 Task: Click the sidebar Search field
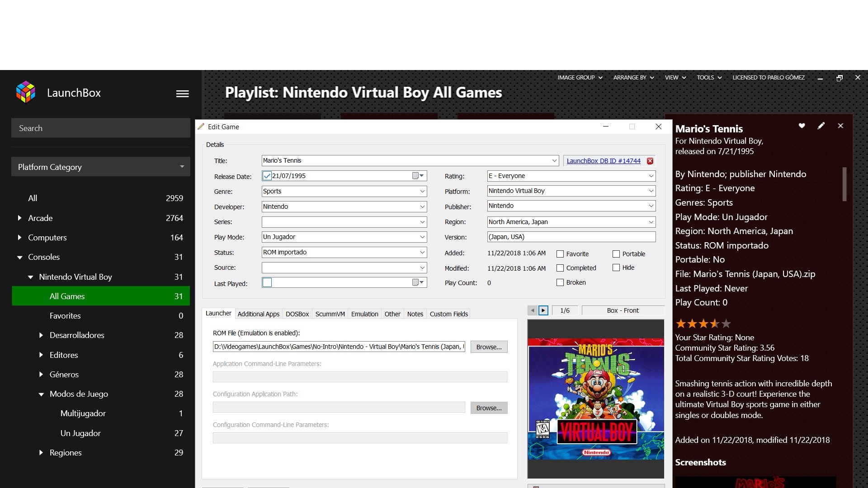click(x=101, y=128)
